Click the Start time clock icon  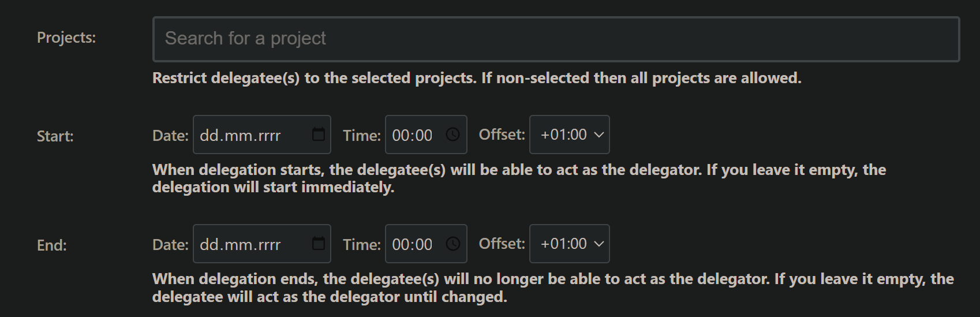pyautogui.click(x=453, y=135)
